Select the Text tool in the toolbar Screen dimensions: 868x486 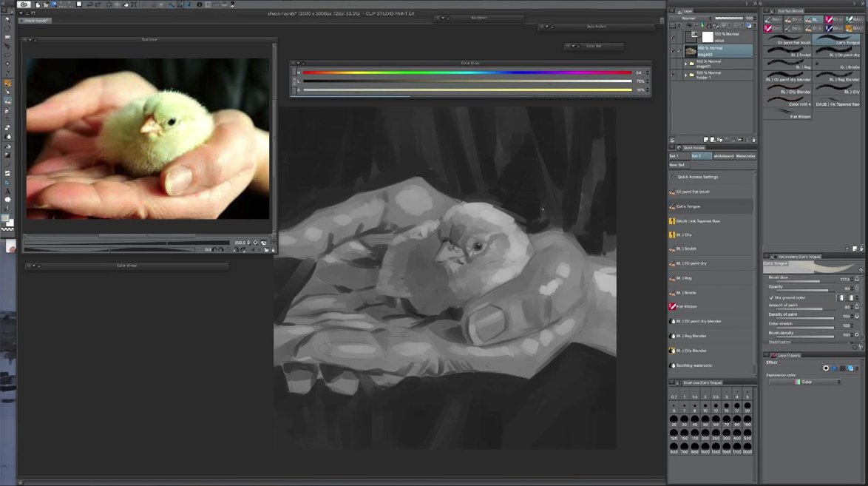pyautogui.click(x=7, y=191)
